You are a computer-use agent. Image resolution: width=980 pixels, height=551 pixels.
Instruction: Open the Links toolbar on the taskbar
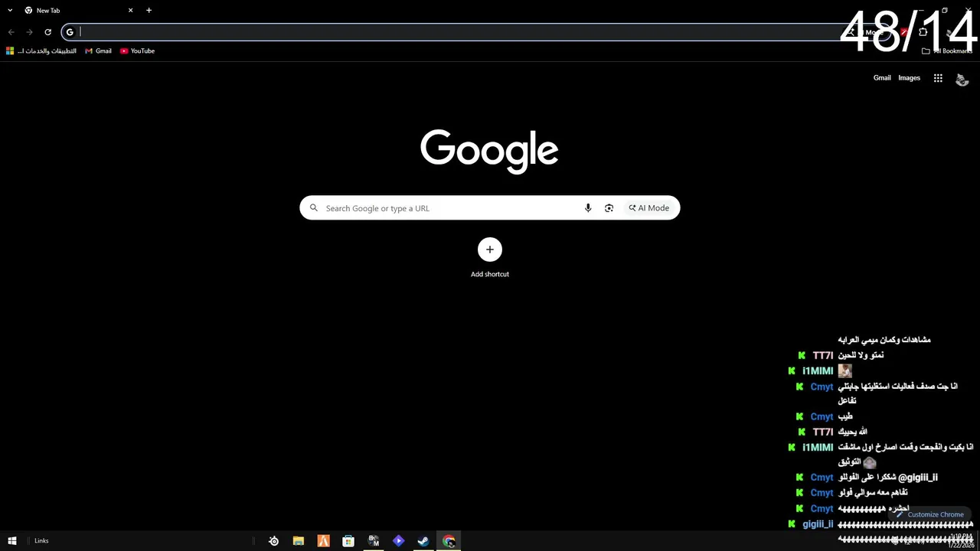point(41,541)
